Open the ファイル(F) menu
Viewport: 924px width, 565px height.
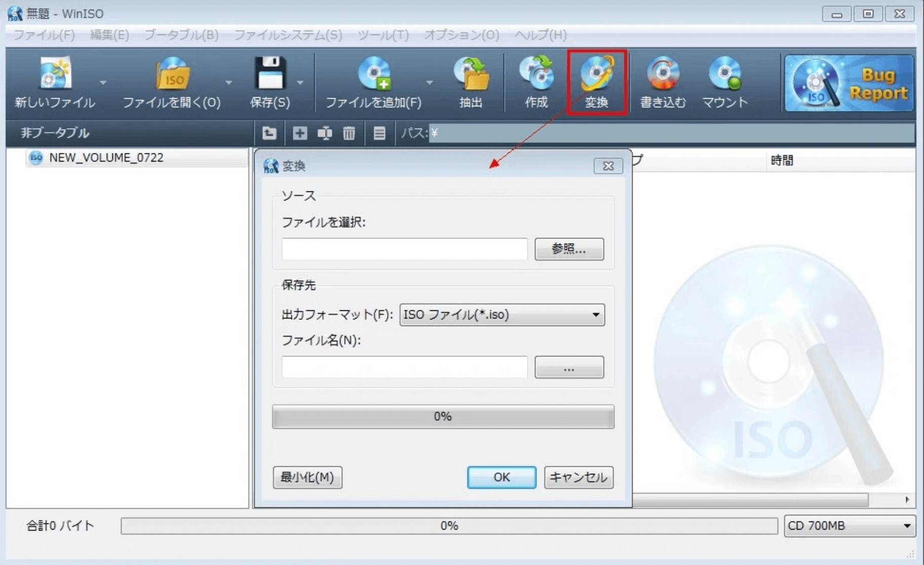coord(44,35)
